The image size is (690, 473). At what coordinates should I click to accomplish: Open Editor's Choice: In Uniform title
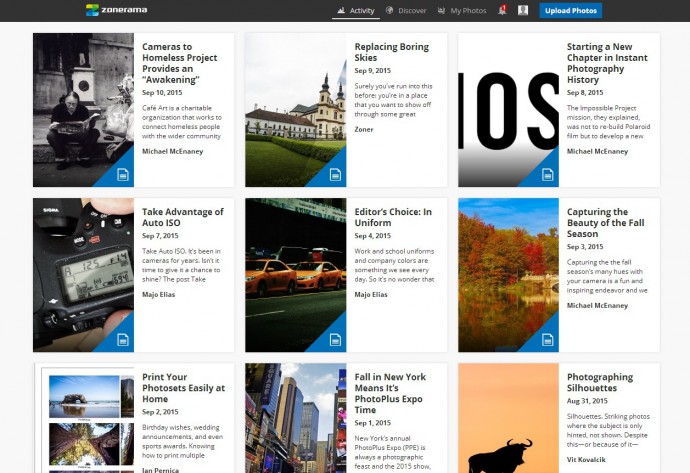(393, 217)
